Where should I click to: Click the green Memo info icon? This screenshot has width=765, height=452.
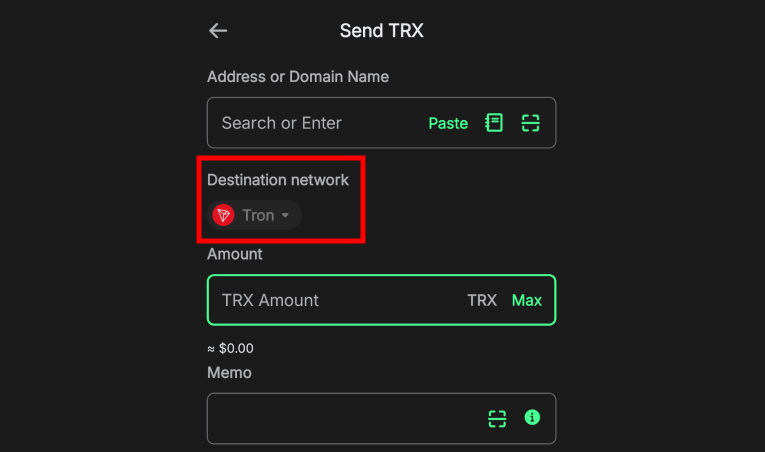[x=532, y=418]
